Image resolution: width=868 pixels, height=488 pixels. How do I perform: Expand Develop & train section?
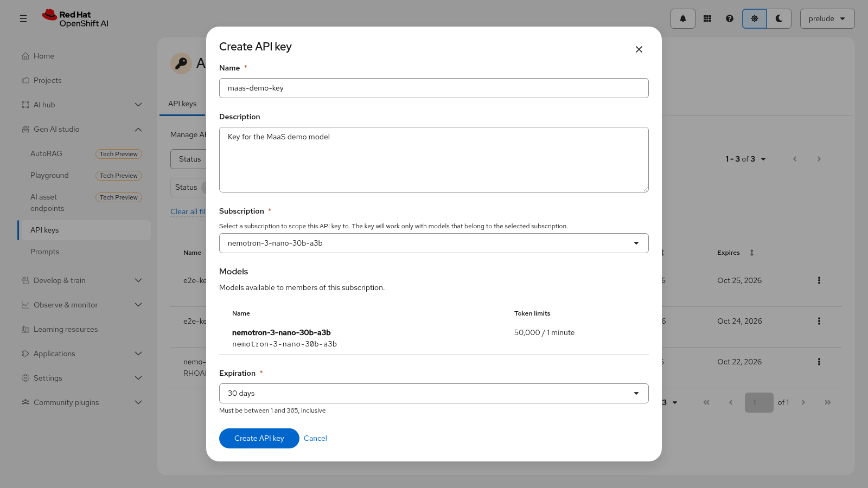[x=84, y=280]
